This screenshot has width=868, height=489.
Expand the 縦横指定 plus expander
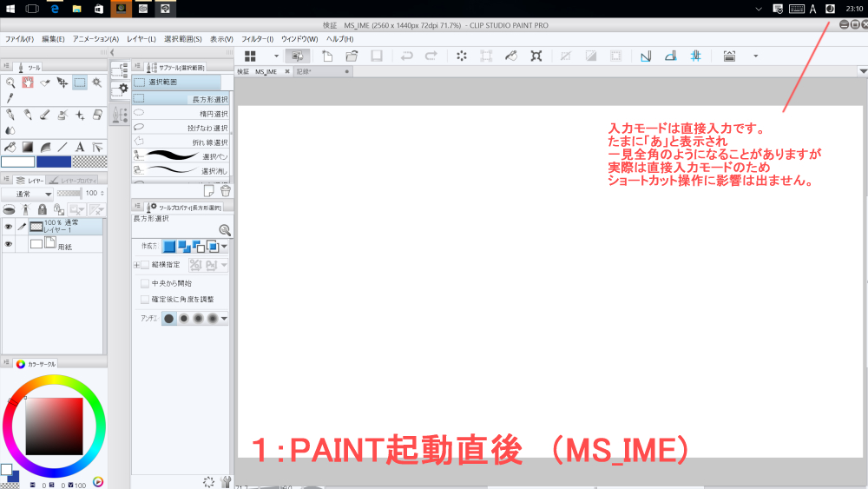136,265
